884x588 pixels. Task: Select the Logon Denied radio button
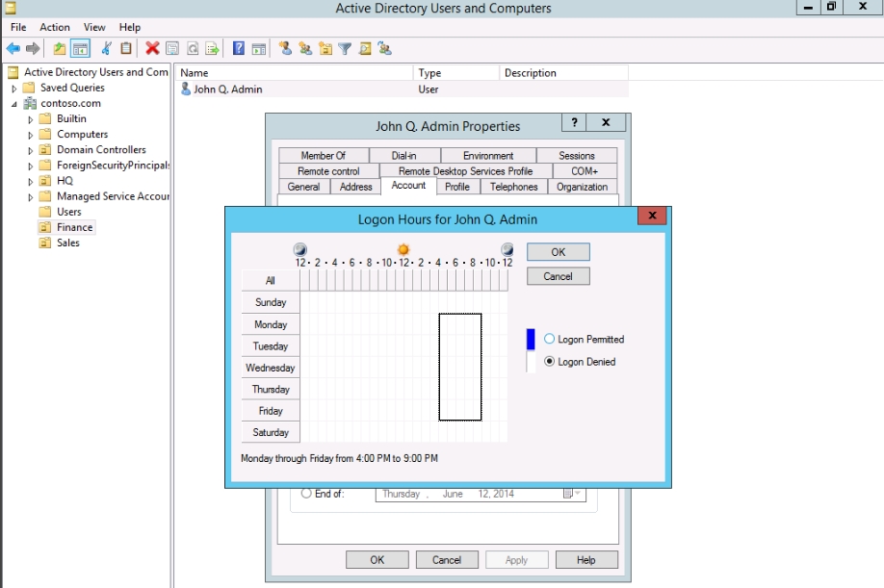(550, 362)
